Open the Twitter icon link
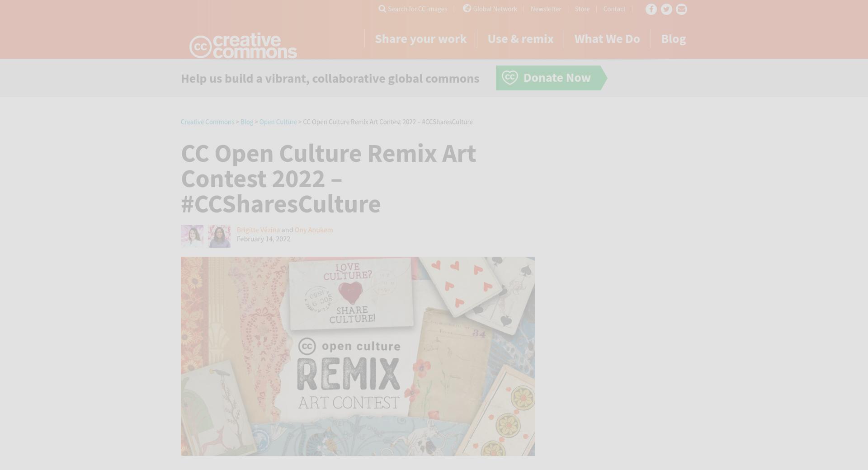 (666, 9)
